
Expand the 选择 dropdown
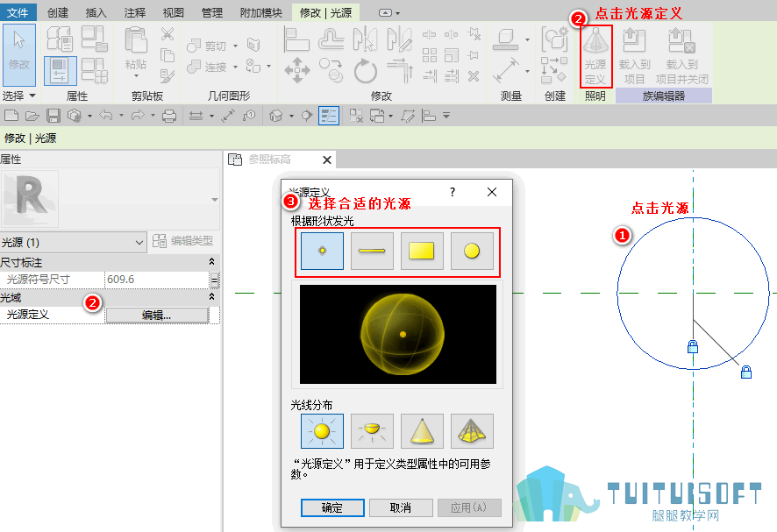19,96
